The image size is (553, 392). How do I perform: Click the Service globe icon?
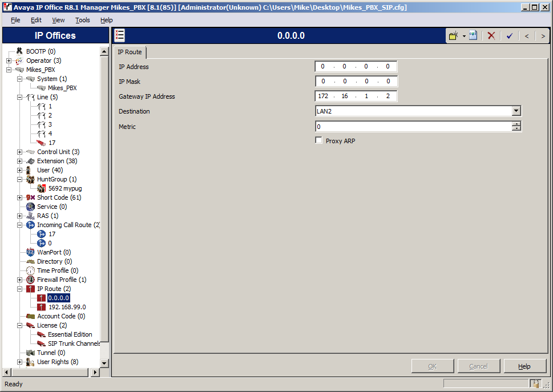click(x=31, y=207)
